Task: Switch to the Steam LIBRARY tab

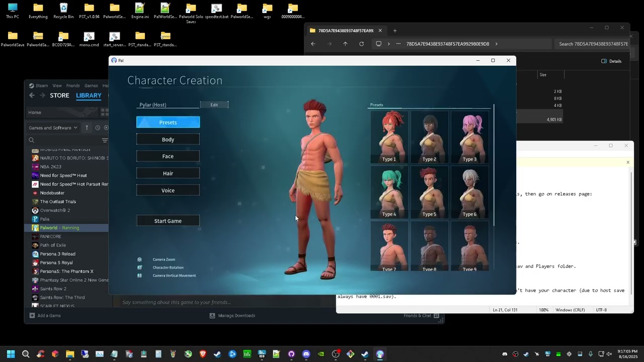Action: (89, 96)
